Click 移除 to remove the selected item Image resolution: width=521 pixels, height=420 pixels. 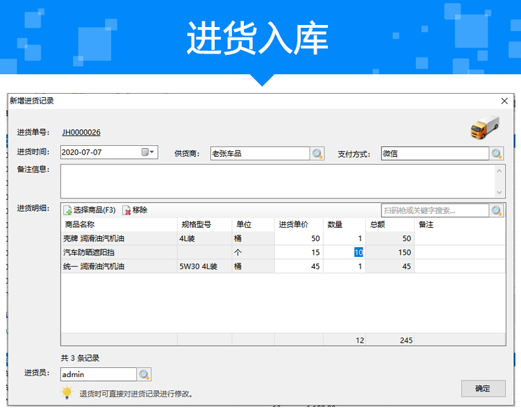[135, 210]
